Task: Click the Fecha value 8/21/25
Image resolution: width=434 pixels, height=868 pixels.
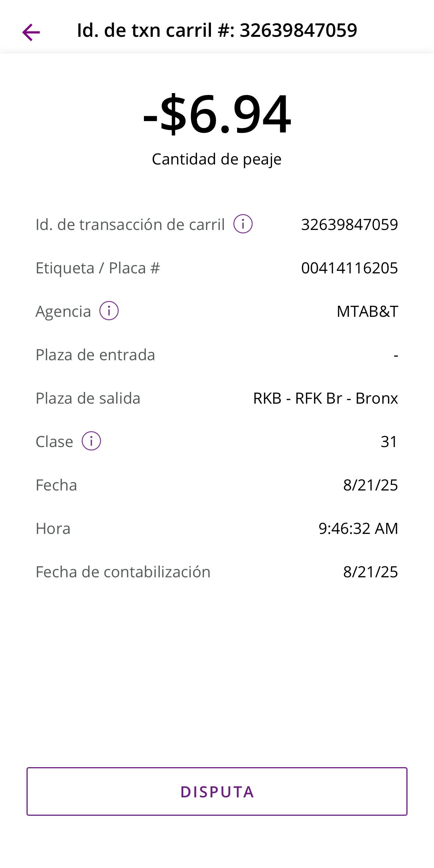Action: point(370,485)
